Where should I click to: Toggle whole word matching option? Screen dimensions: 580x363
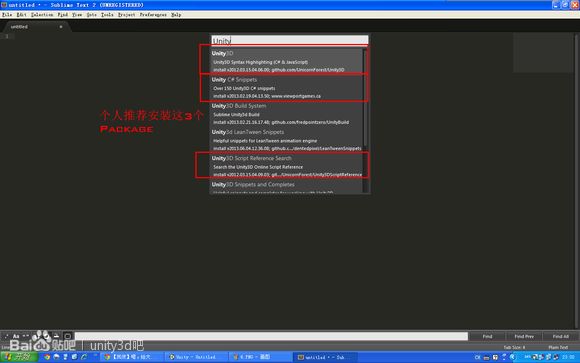(x=26, y=336)
